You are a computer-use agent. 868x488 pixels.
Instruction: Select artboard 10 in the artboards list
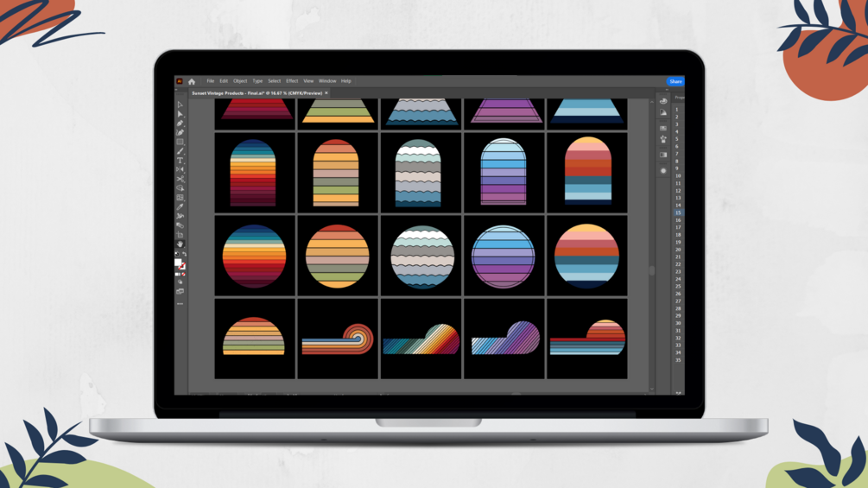(x=678, y=176)
